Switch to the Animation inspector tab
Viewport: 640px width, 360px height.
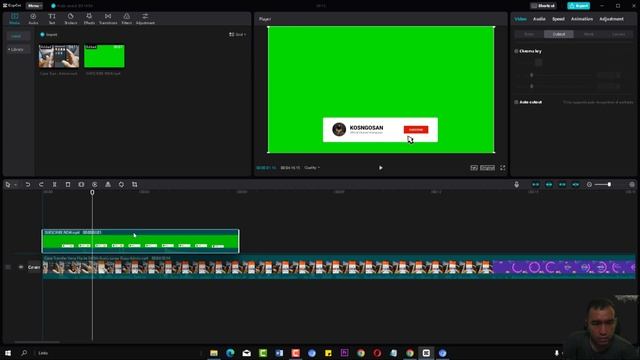pos(582,19)
